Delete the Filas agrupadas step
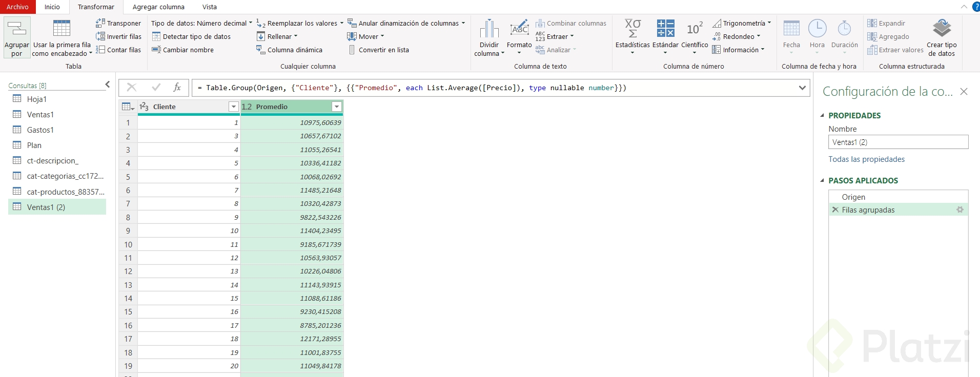The image size is (980, 377). coord(835,210)
